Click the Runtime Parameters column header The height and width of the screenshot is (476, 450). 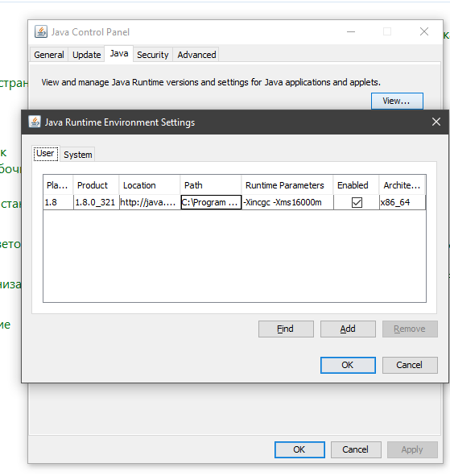click(287, 185)
